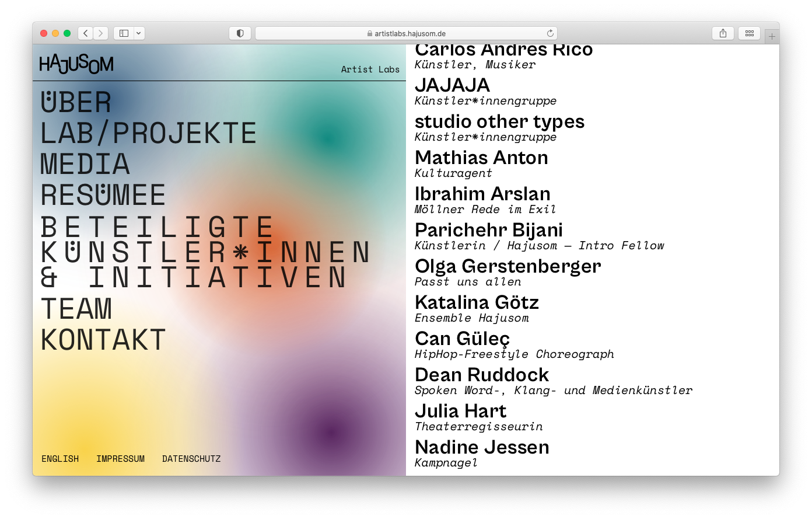Open Ibrahim Arslan's profile
Viewport: 812px width, 519px height.
482,194
